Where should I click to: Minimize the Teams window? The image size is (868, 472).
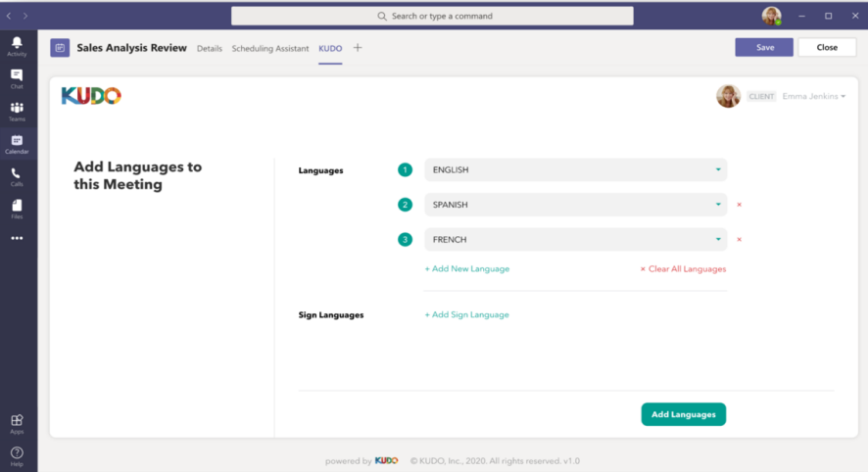pyautogui.click(x=801, y=16)
